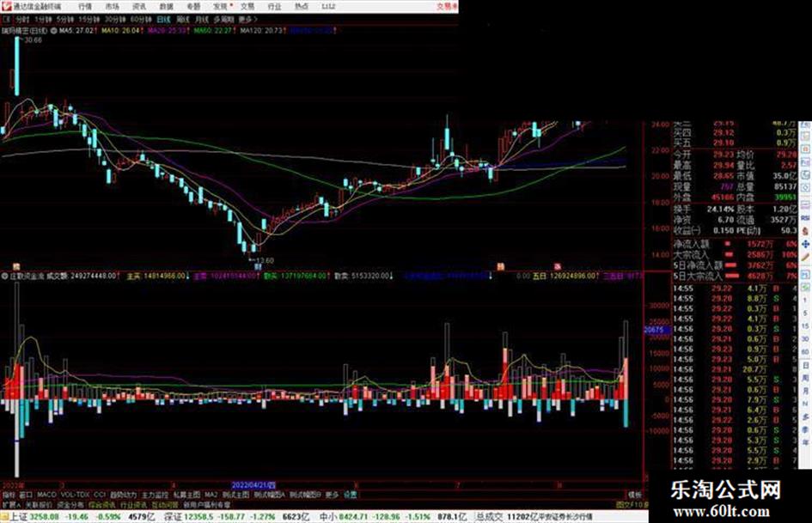The image size is (812, 523).
Task: Switch indicator to MA2
Action: pos(211,495)
